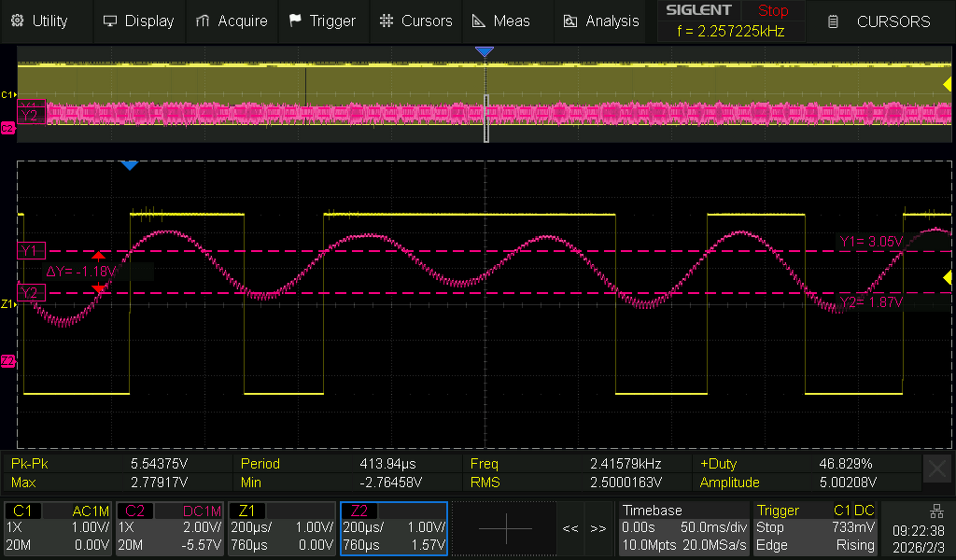Open the Acquire menu
Image resolution: width=956 pixels, height=560 pixels.
point(232,21)
